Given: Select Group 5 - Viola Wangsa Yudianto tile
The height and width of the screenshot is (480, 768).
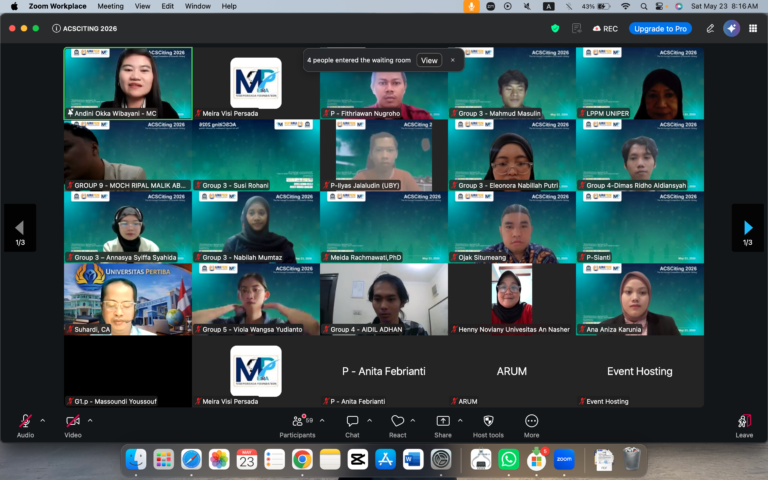Looking at the screenshot, I should point(256,299).
